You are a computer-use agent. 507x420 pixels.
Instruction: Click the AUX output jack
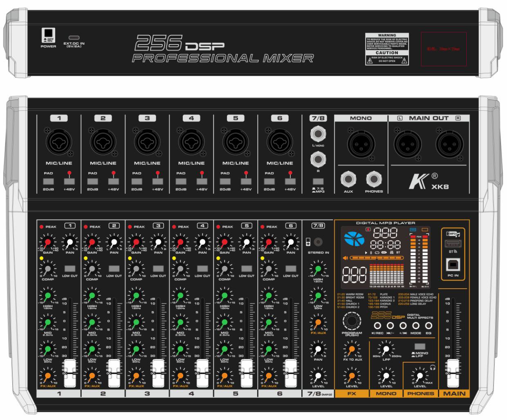click(x=348, y=179)
